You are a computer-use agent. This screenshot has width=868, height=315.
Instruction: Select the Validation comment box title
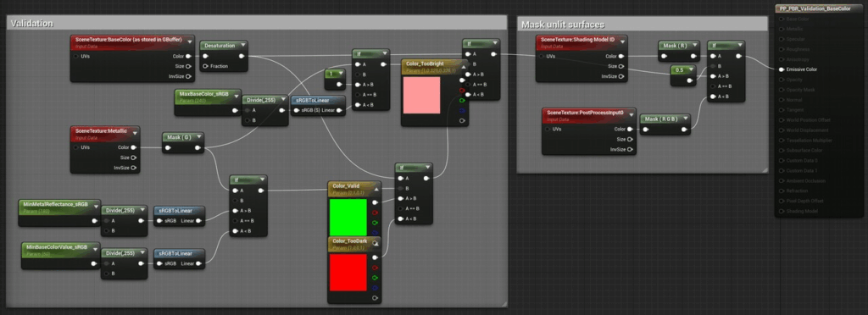pyautogui.click(x=32, y=23)
